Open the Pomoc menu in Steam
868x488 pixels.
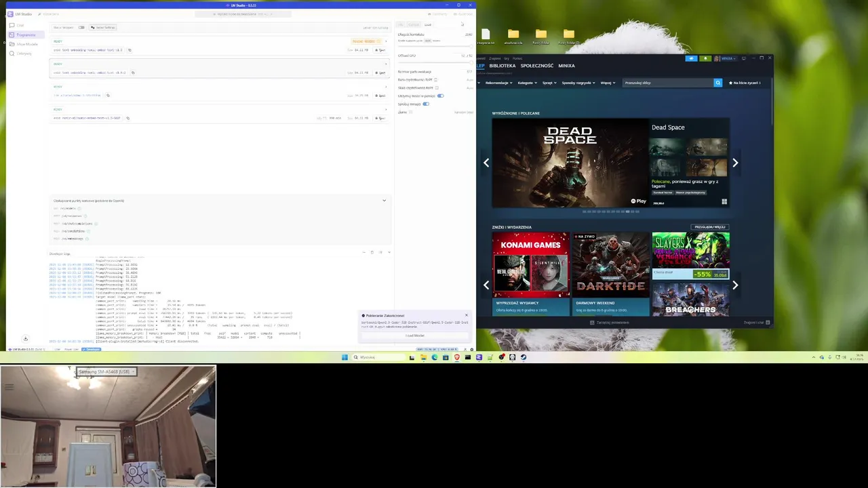tap(517, 58)
